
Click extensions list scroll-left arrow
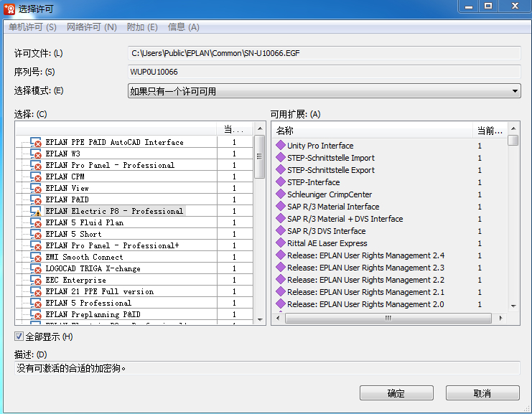pos(279,318)
